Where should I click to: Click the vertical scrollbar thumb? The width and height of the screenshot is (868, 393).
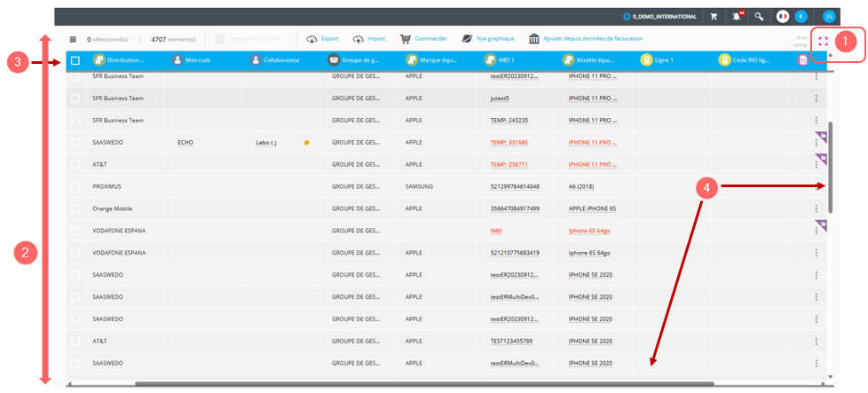point(831,169)
